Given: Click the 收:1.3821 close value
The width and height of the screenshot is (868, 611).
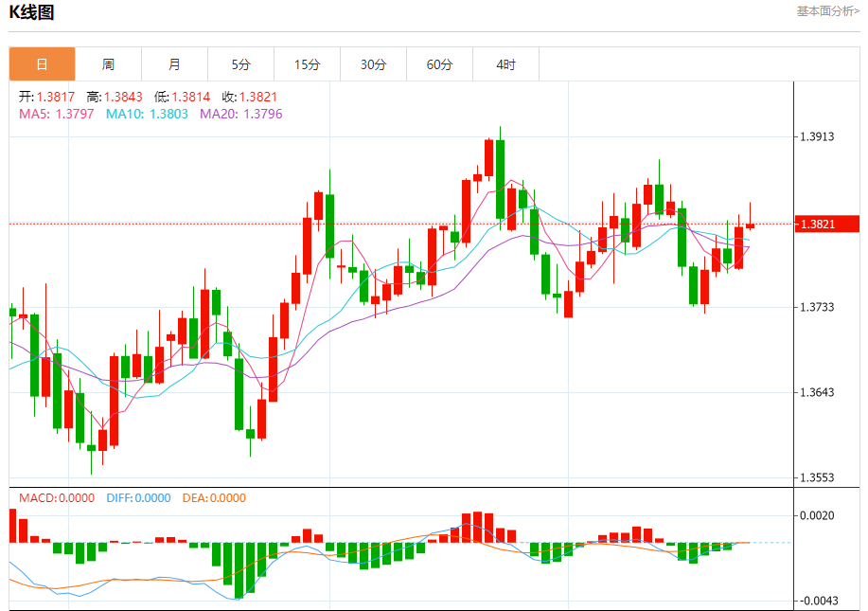Looking at the screenshot, I should click(249, 97).
